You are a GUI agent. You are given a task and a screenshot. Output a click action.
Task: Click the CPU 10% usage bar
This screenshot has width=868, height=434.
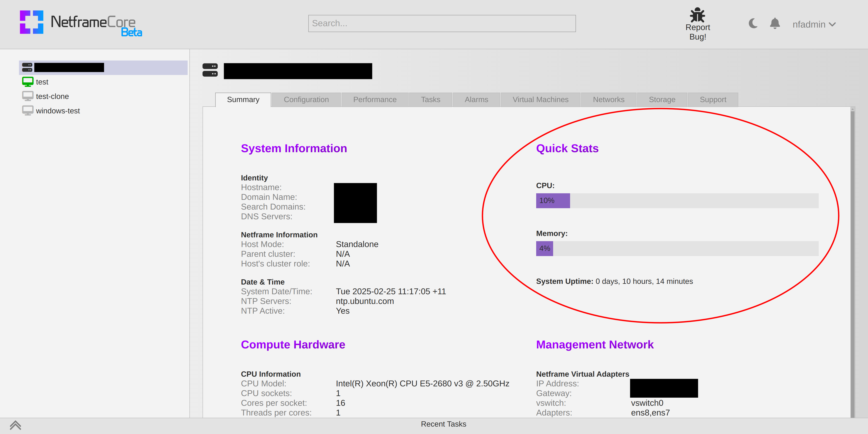click(677, 201)
